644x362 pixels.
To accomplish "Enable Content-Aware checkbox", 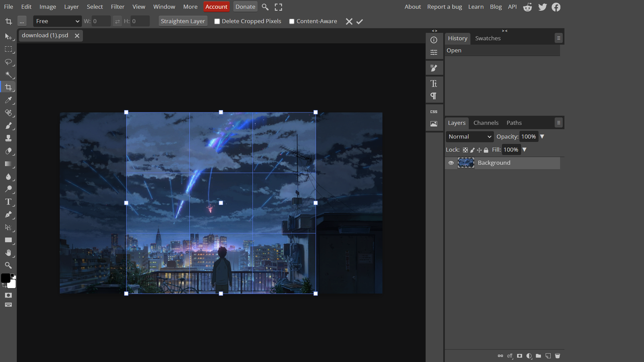I will tap(292, 22).
